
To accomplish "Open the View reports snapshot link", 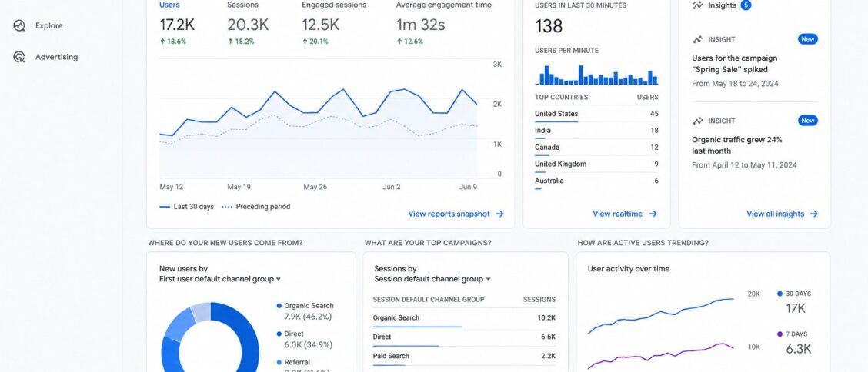I will [x=449, y=214].
